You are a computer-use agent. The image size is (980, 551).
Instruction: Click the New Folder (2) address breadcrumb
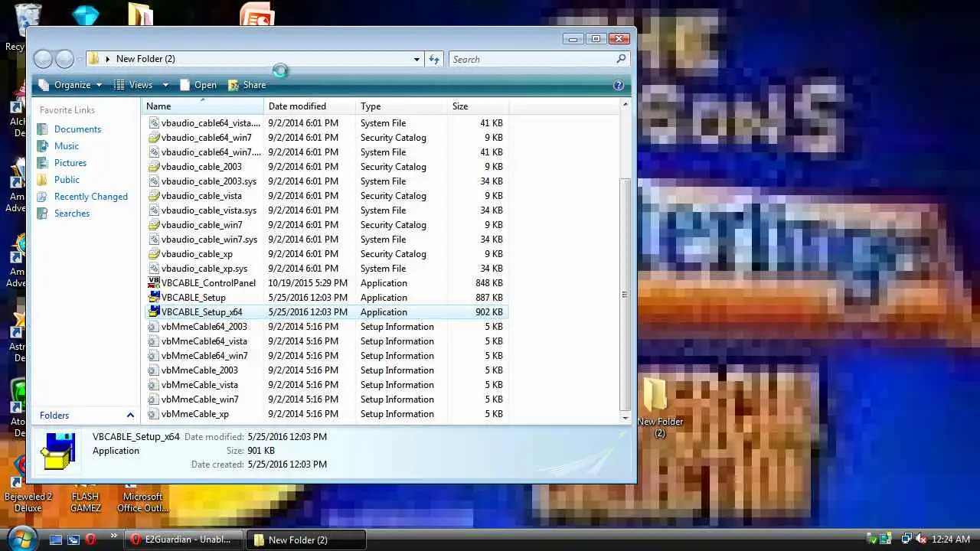[145, 59]
